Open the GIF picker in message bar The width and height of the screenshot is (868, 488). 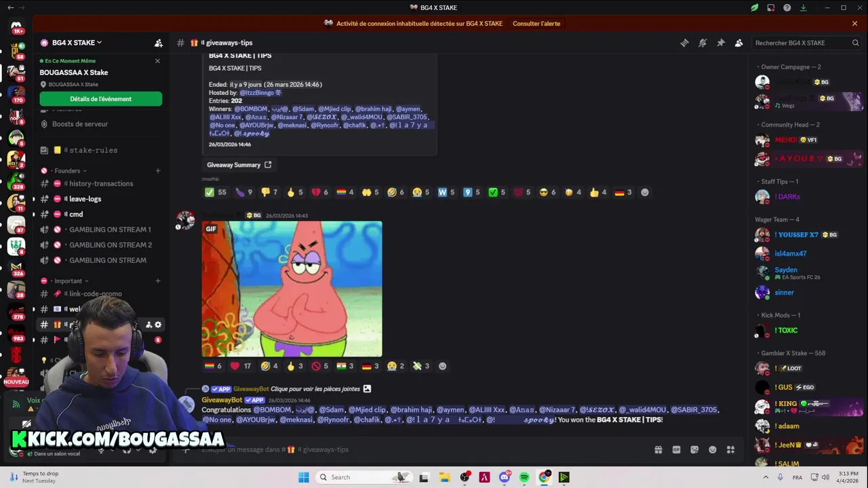pos(676,449)
